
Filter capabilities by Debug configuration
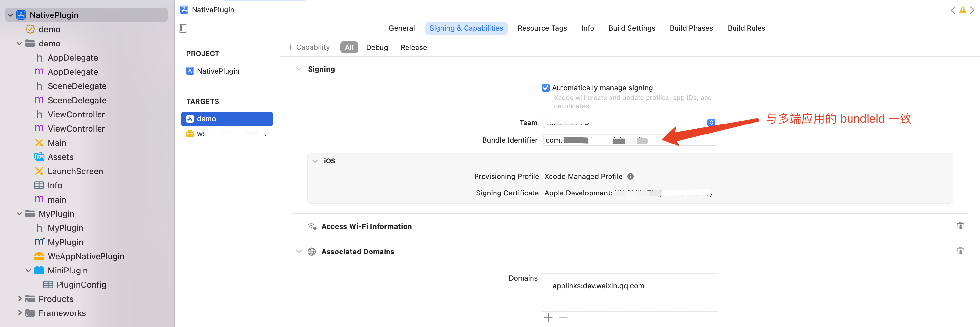pos(377,48)
